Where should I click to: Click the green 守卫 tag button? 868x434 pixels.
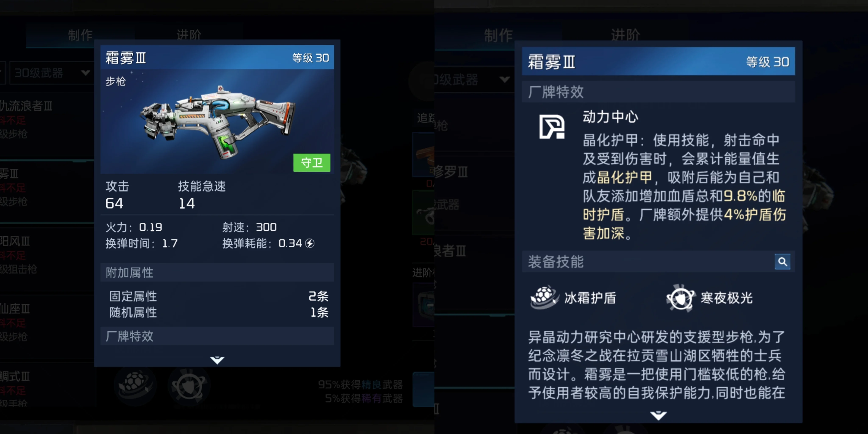[312, 163]
